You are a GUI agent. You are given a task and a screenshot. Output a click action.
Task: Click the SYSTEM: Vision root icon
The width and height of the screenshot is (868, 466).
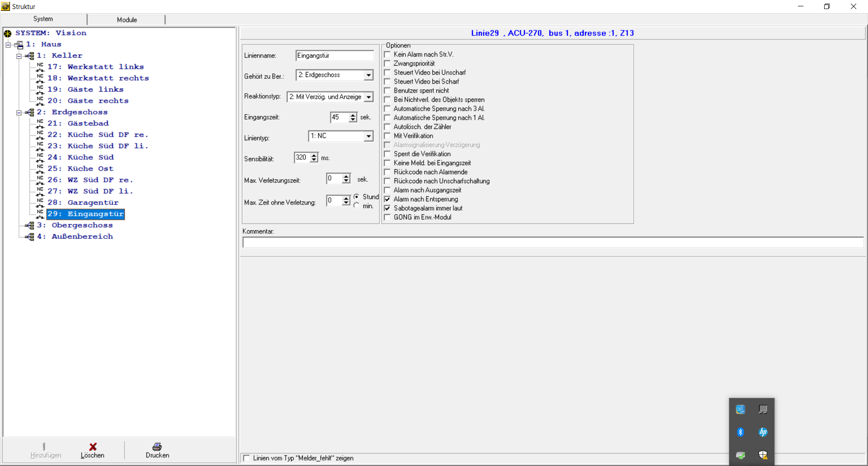(8, 33)
